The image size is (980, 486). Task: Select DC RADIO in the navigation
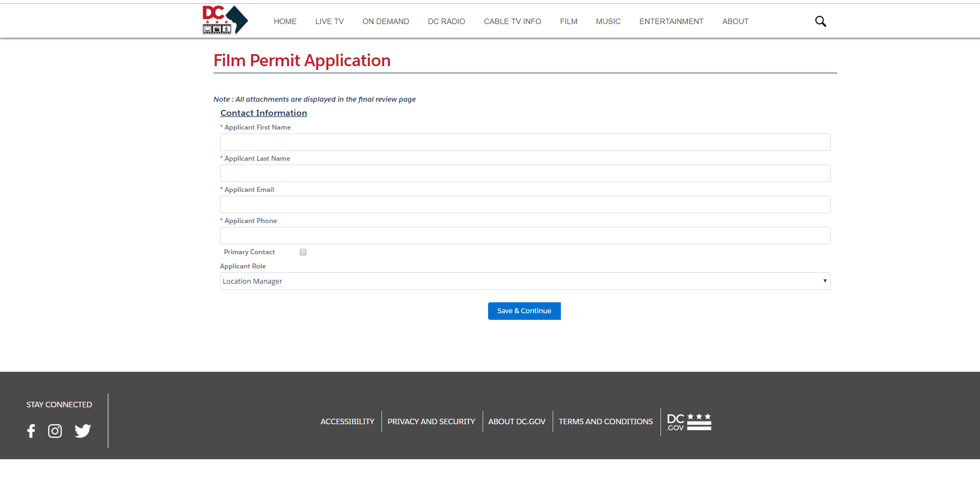[446, 21]
